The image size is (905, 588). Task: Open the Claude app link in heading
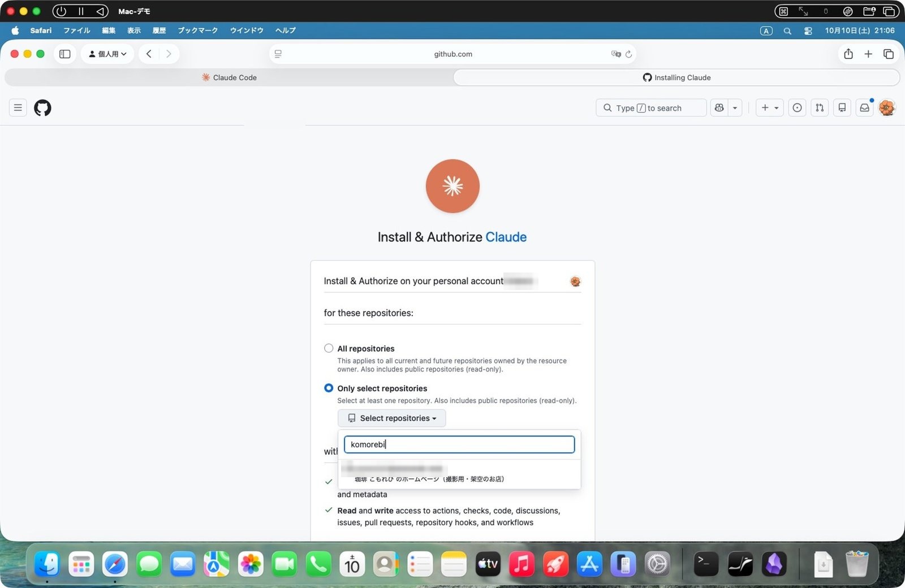(x=506, y=237)
